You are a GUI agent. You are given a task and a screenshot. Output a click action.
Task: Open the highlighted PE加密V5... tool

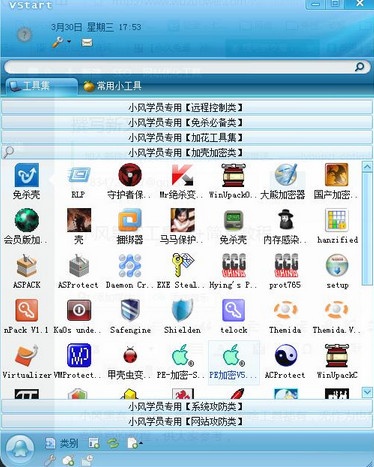233,362
